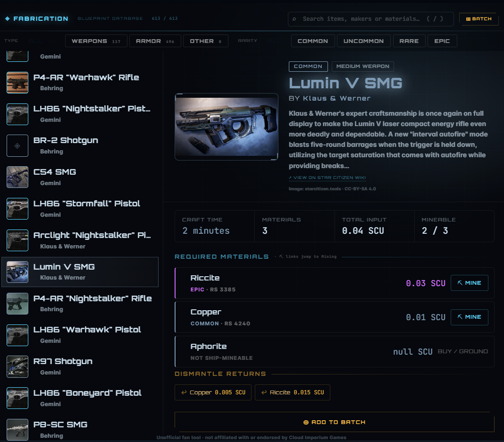Focus the search items input field
The image size is (504, 442).
[370, 19]
